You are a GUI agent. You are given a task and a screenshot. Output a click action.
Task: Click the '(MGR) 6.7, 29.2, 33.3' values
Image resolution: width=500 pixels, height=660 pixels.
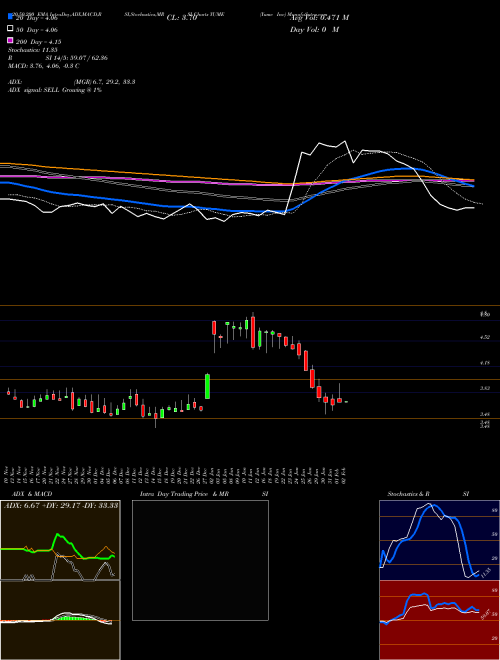[104, 82]
